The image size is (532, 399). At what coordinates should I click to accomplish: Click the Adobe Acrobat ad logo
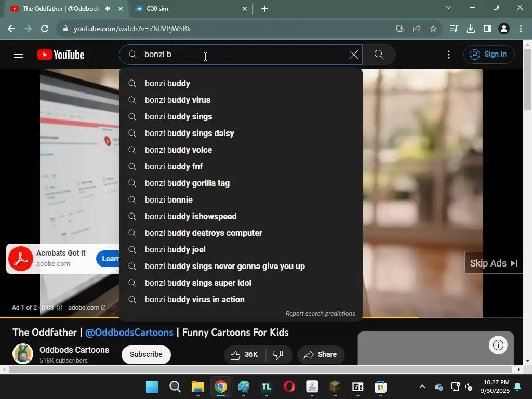pyautogui.click(x=21, y=259)
